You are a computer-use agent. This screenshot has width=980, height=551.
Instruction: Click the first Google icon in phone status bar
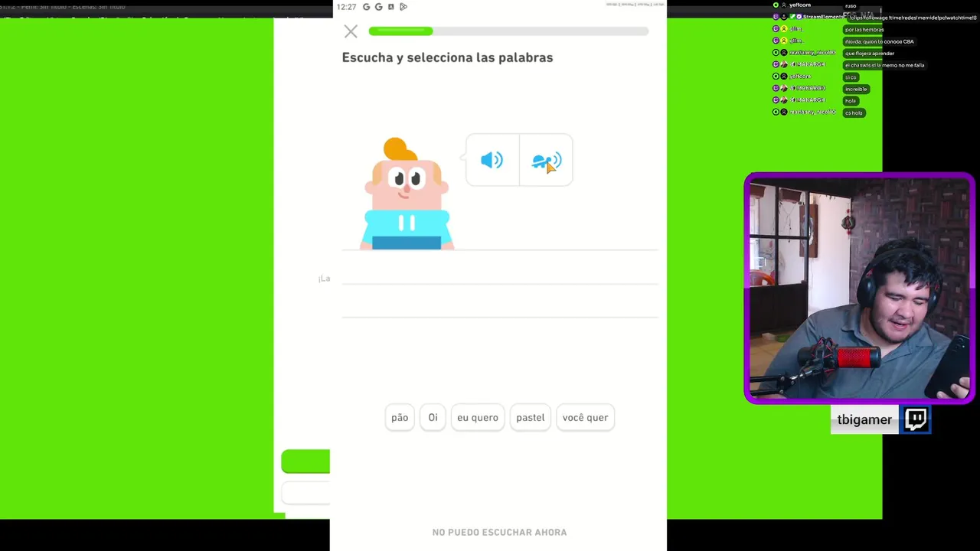pyautogui.click(x=366, y=7)
